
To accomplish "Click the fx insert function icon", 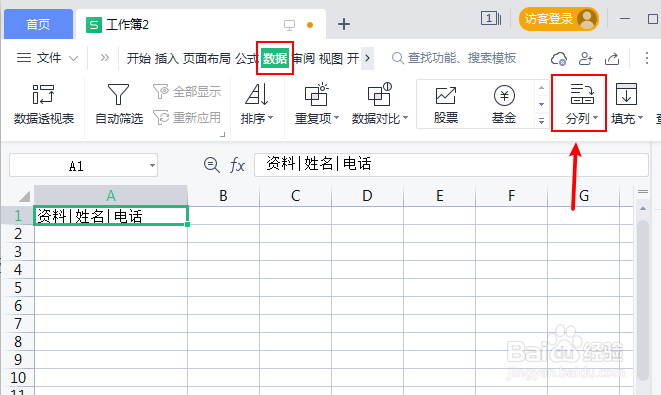I will point(237,165).
